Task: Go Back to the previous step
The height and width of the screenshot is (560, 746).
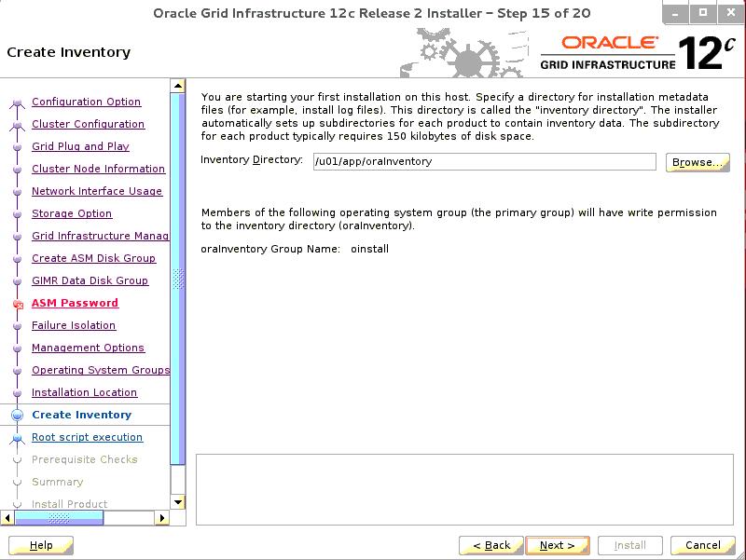Action: pyautogui.click(x=491, y=545)
